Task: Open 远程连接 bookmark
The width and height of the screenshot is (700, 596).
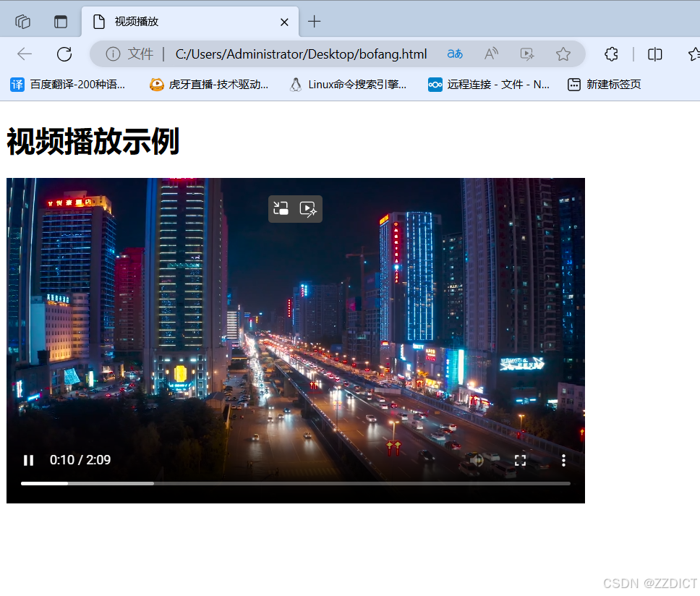Action: tap(489, 85)
